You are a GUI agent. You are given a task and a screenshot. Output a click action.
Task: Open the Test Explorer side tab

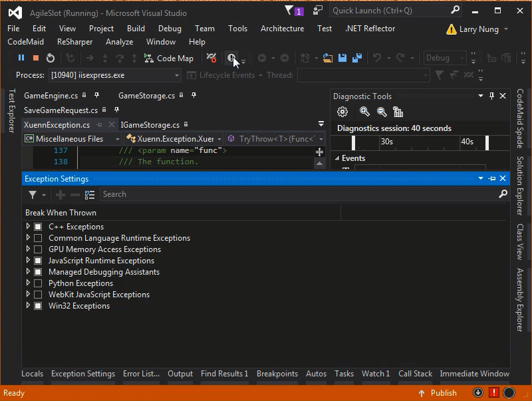[x=11, y=110]
